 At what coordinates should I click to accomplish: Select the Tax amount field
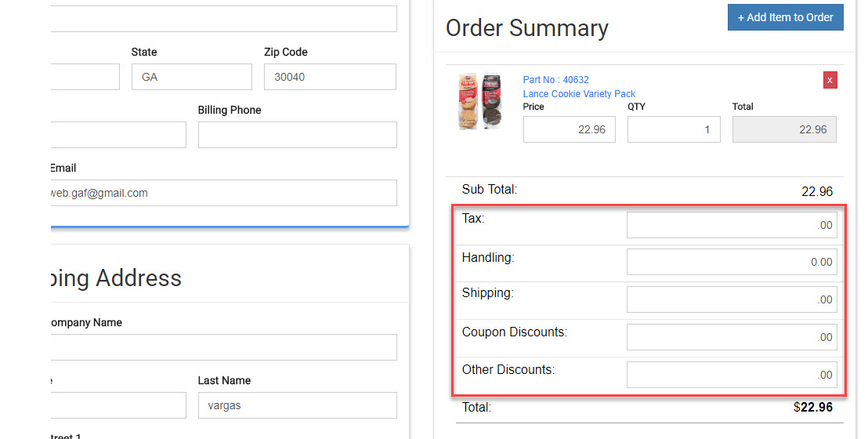click(731, 225)
